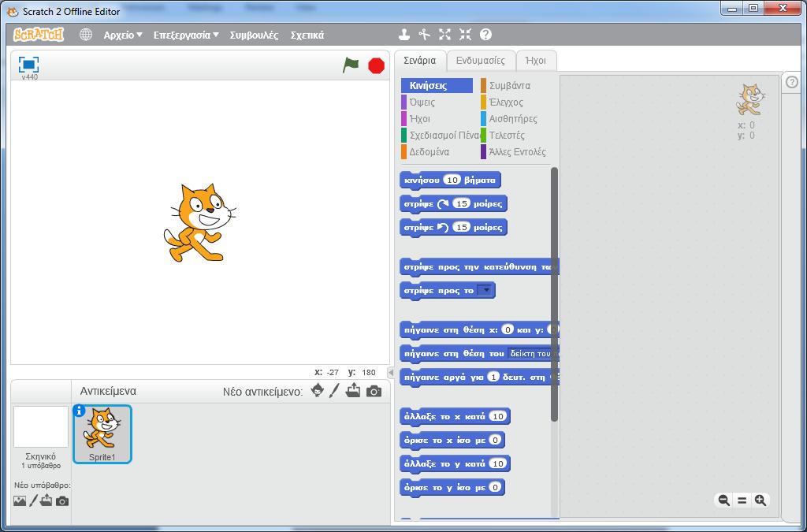
Task: Zoom in the scripts area
Action: coord(761,500)
